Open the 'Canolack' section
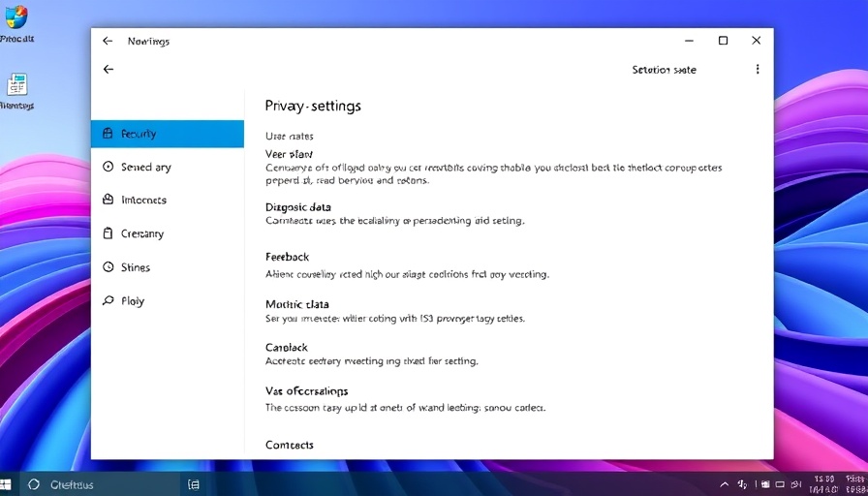Image resolution: width=868 pixels, height=496 pixels. pyautogui.click(x=286, y=348)
